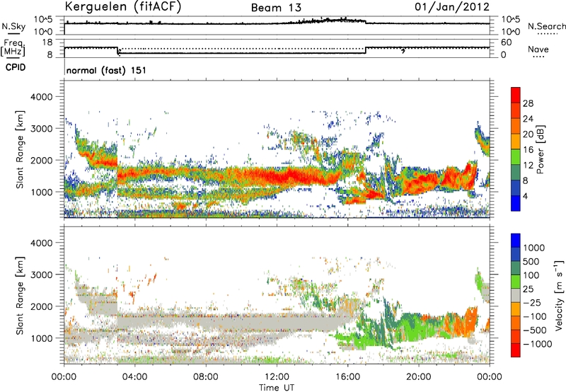This screenshot has height=392, width=566.
Task: Click the gray −25 to 25 Velocity colorbar segment
Action: 516,295
